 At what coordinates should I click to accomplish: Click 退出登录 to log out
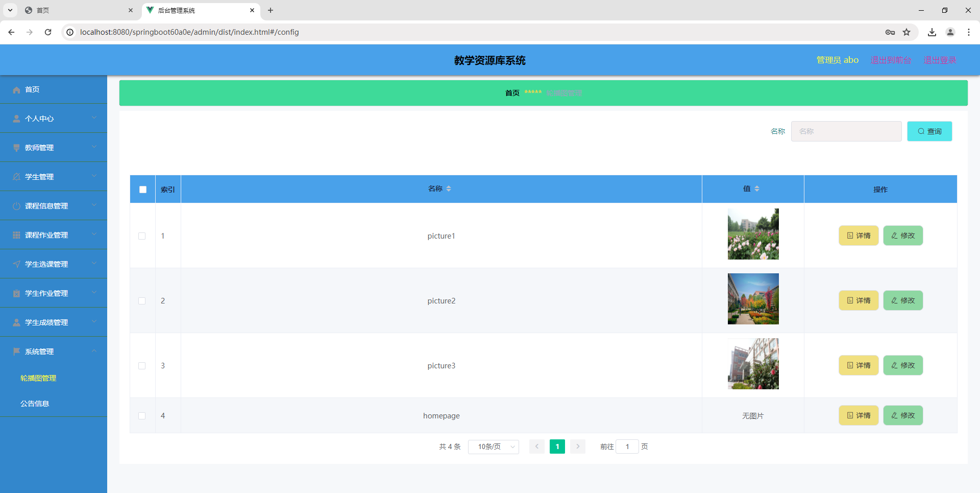[x=940, y=60]
